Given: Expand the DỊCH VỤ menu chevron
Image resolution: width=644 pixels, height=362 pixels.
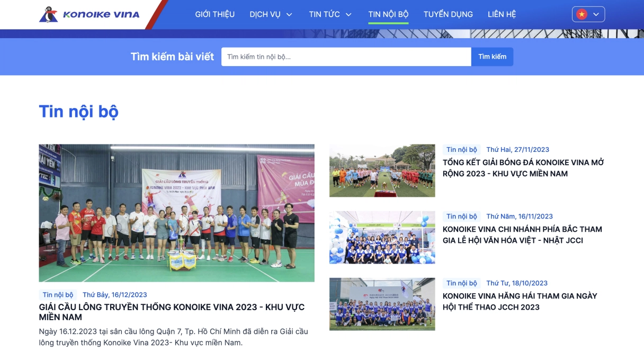Looking at the screenshot, I should pos(289,14).
